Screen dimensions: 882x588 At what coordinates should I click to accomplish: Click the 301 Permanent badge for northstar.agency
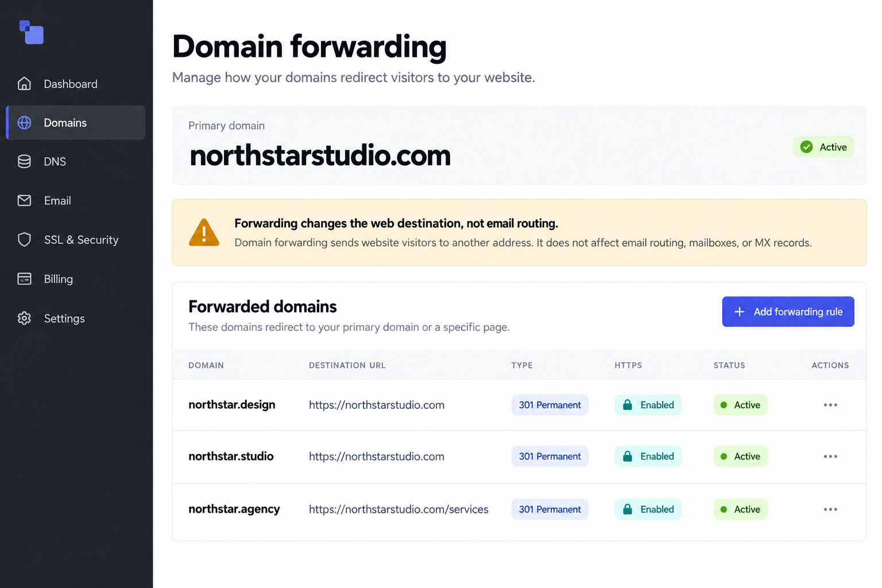click(550, 509)
